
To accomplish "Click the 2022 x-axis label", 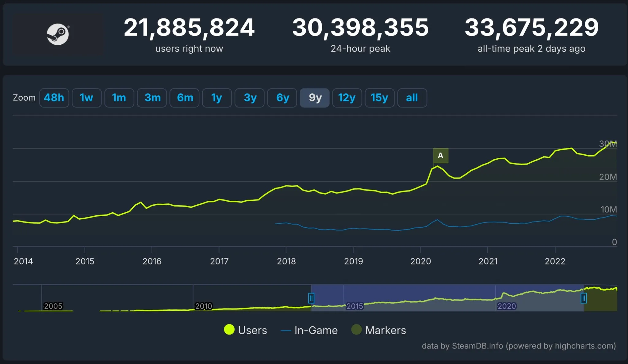I will tap(555, 261).
